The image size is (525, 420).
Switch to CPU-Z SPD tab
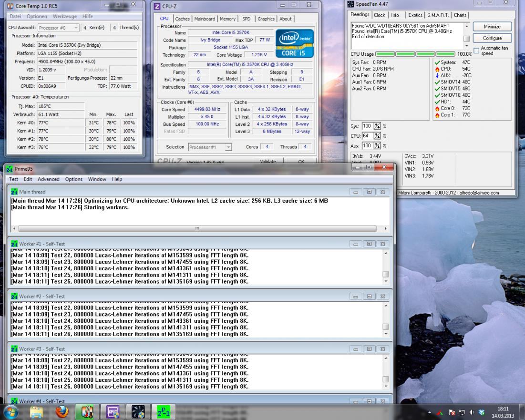246,19
